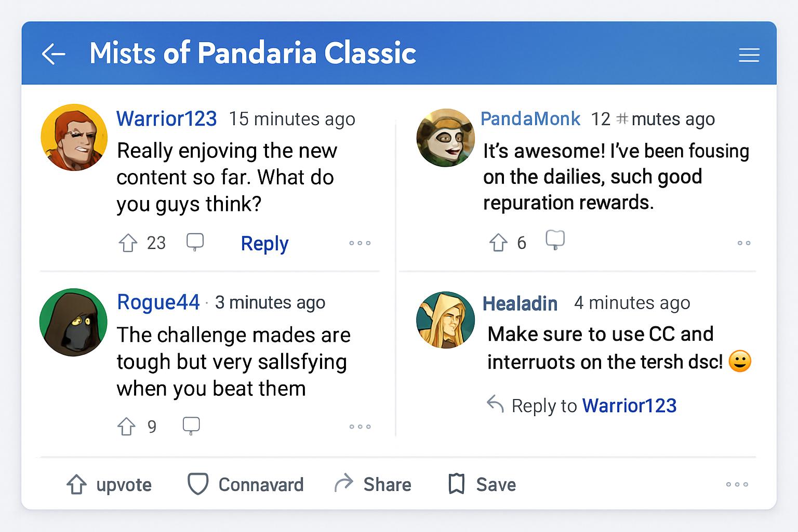
Task: Upvote Warrior123's comment
Action: tap(128, 243)
